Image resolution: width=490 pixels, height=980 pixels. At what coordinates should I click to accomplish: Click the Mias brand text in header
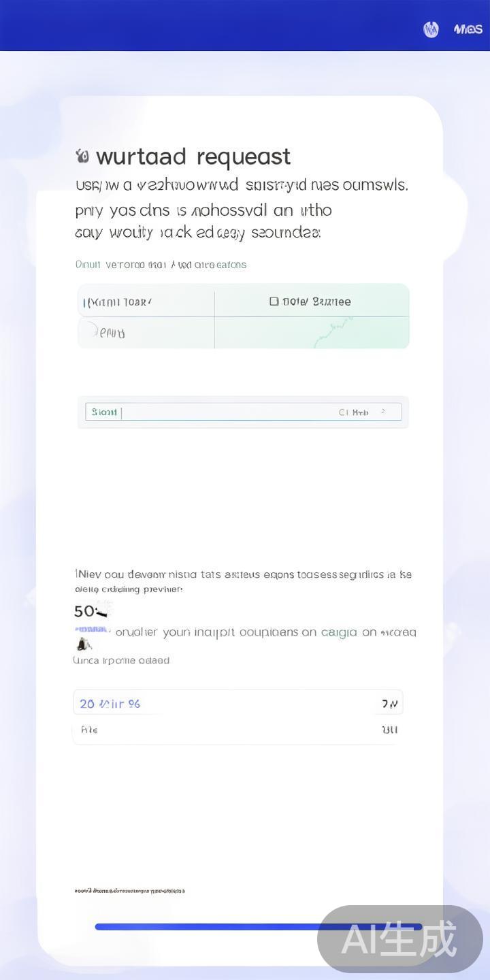[468, 29]
